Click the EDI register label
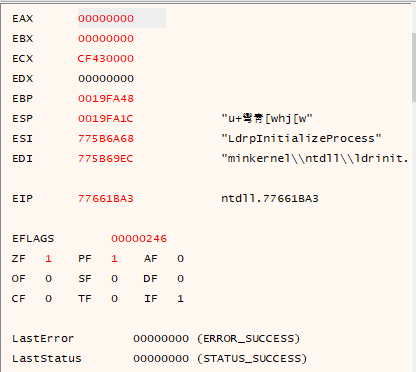 coord(23,158)
